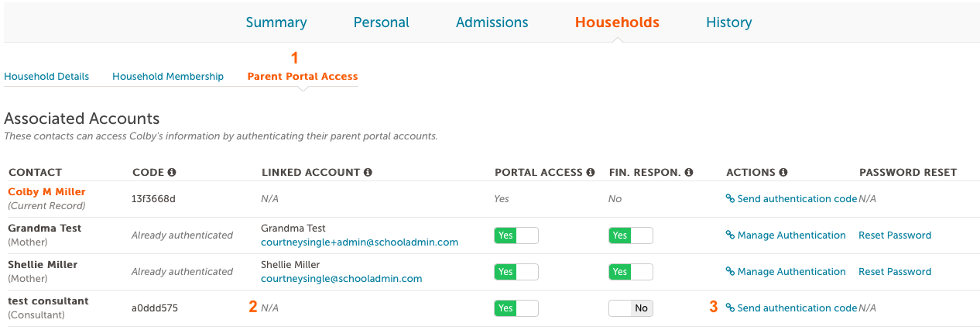This screenshot has height=330, width=980.
Task: Click the info icon beside PORTAL ACCESS header
Action: pos(591,172)
